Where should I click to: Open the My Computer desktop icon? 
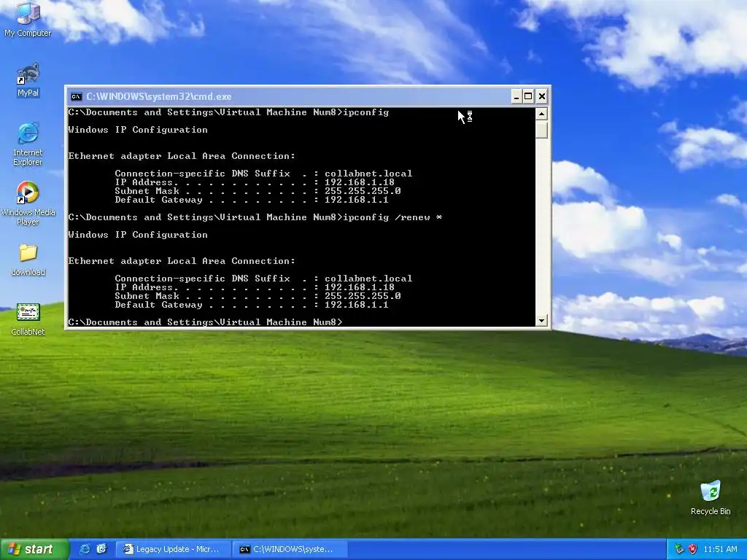(28, 19)
